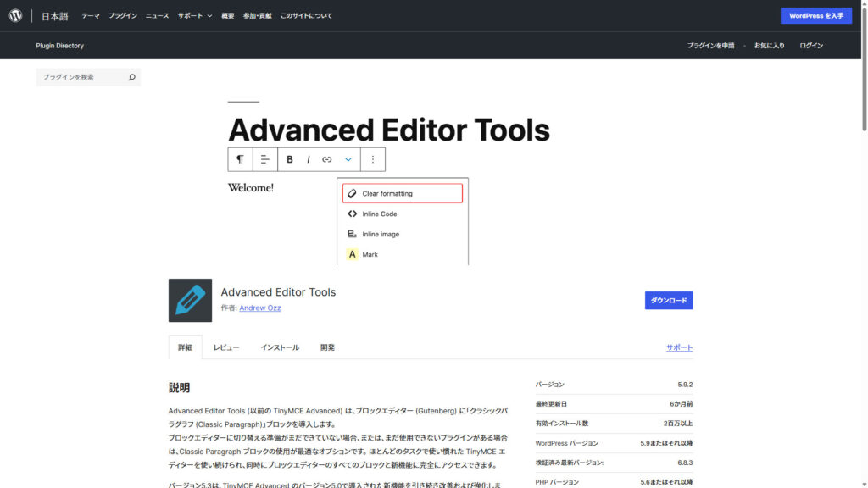The height and width of the screenshot is (488, 868).
Task: Click the bold B icon in banner
Action: [290, 159]
